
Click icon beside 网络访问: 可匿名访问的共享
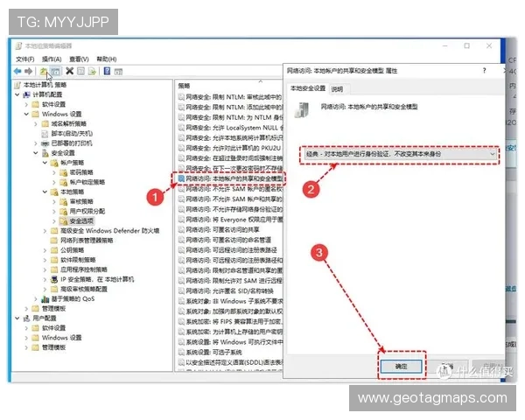[181, 230]
